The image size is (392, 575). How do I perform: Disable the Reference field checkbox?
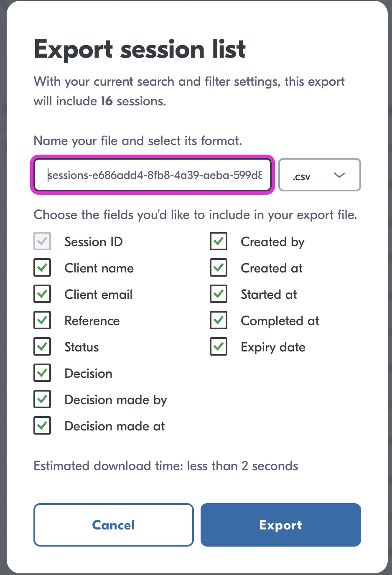42,321
